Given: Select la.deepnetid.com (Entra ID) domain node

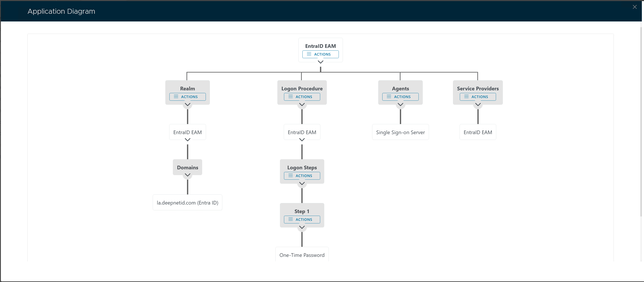Looking at the screenshot, I should (187, 203).
